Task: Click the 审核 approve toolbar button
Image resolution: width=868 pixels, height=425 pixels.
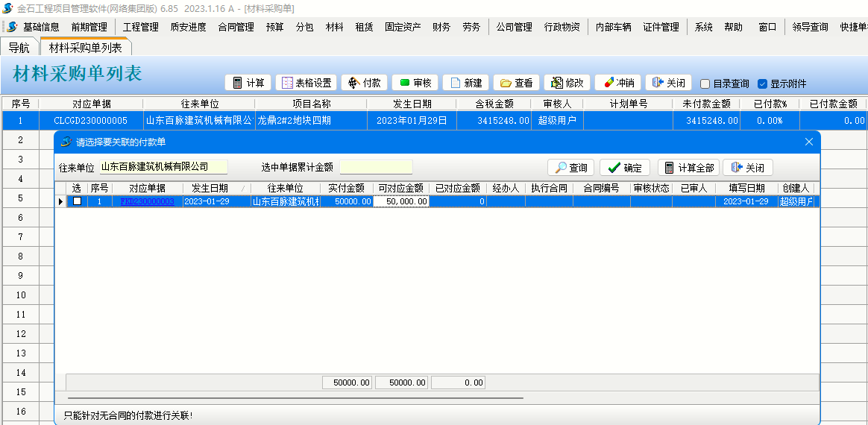Action: pos(415,83)
